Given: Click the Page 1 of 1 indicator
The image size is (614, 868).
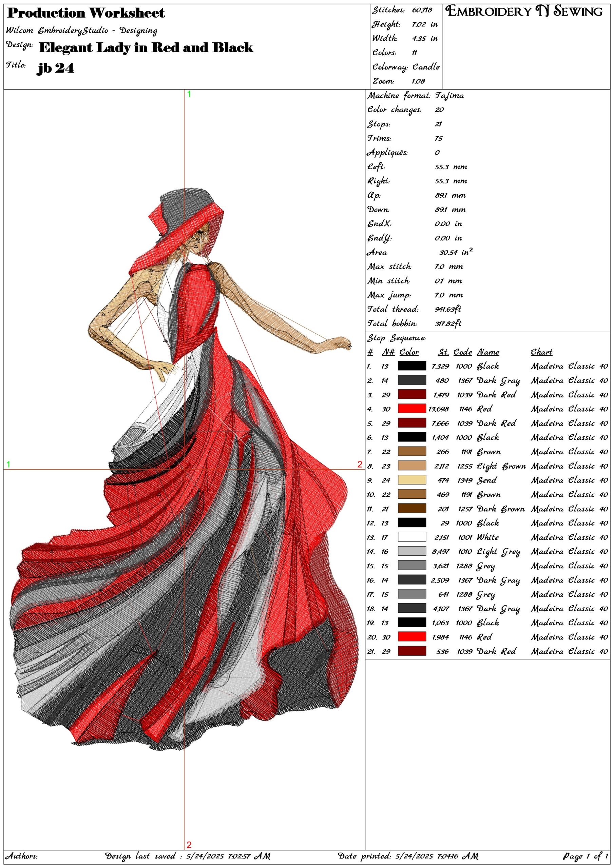Looking at the screenshot, I should (585, 856).
